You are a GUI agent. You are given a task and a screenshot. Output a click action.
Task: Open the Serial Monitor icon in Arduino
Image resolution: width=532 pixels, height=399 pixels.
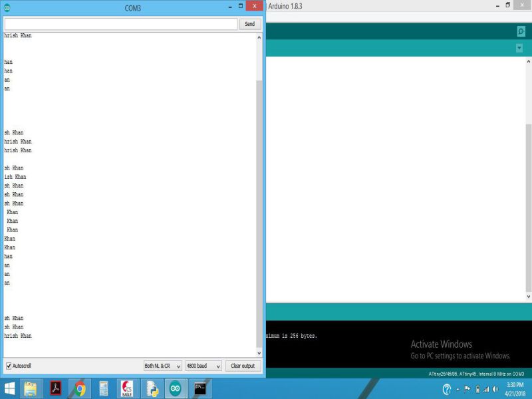tap(521, 31)
